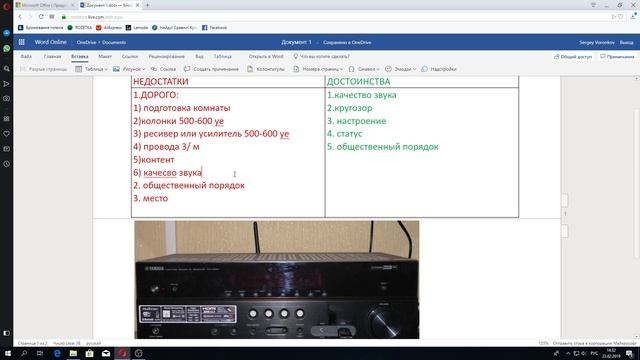Select the Вставка ribbon tab

click(80, 56)
